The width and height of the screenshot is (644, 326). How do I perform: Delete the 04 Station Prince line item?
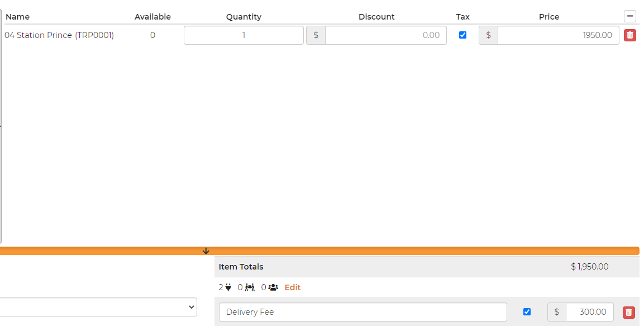click(x=629, y=35)
